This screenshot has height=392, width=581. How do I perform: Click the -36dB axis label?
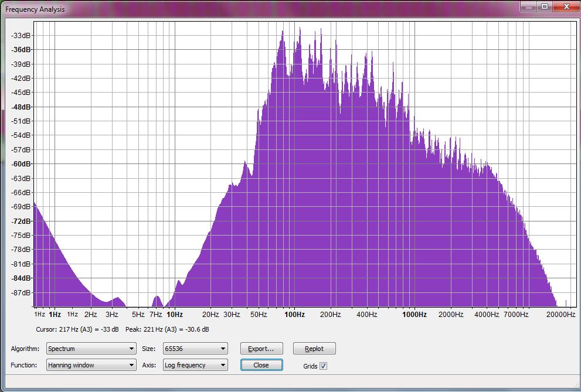click(21, 50)
